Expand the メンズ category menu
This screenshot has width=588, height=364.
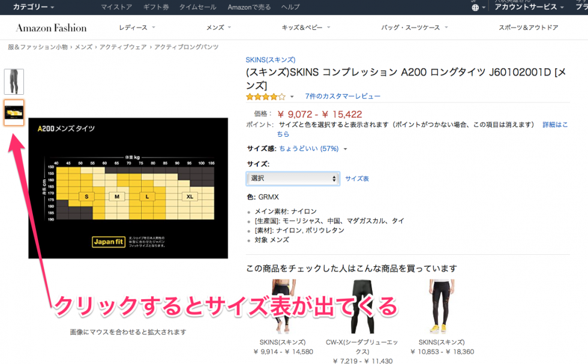pyautogui.click(x=218, y=28)
